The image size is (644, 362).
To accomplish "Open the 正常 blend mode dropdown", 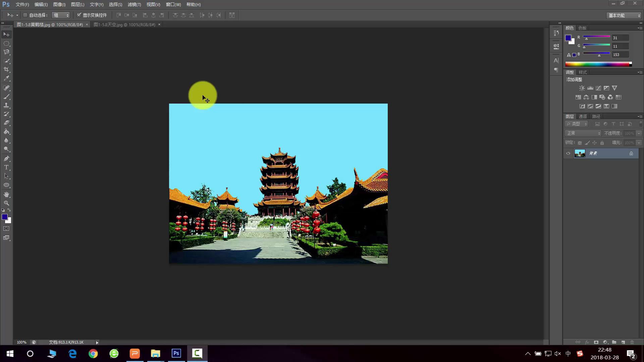I will tap(583, 133).
